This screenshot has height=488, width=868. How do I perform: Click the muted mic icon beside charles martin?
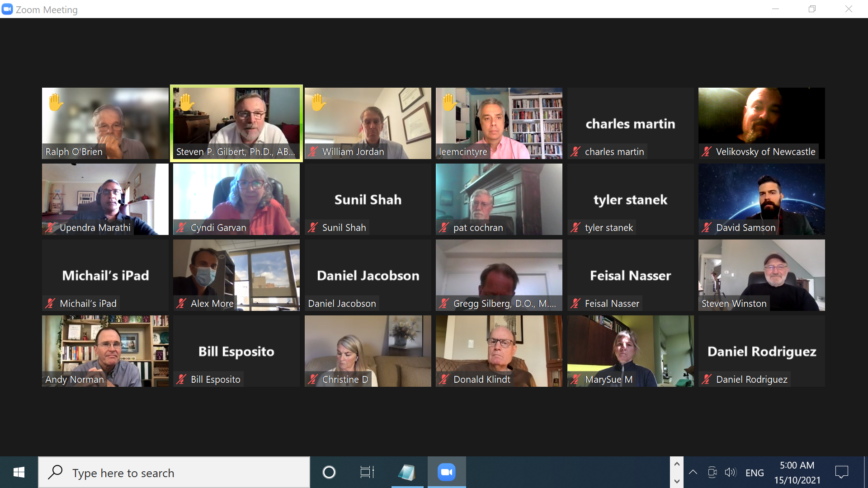(x=575, y=152)
